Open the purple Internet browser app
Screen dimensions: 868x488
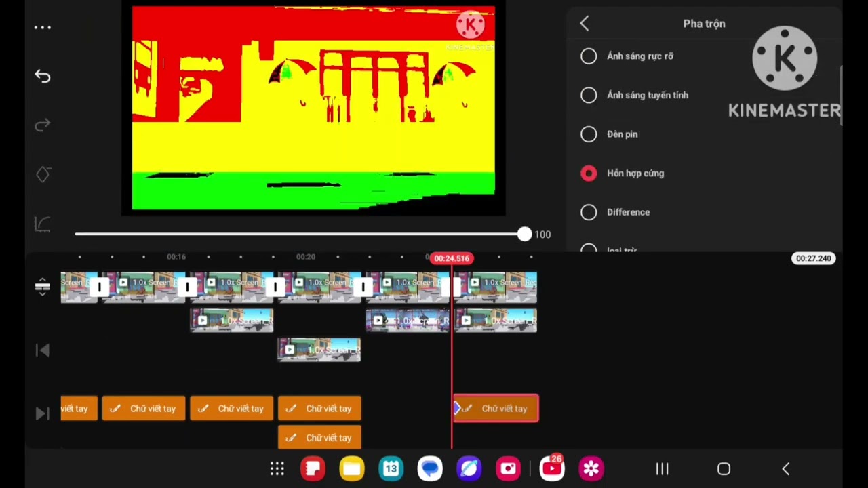coord(469,468)
